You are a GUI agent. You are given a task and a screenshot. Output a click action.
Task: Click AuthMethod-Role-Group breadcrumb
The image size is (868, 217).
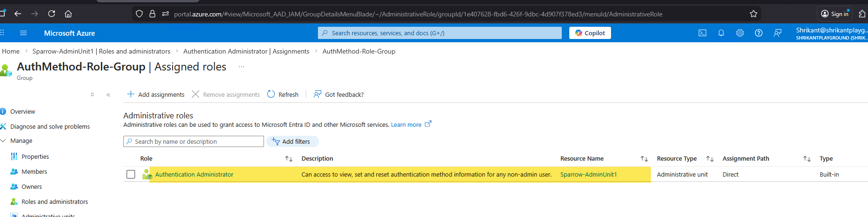coord(359,51)
